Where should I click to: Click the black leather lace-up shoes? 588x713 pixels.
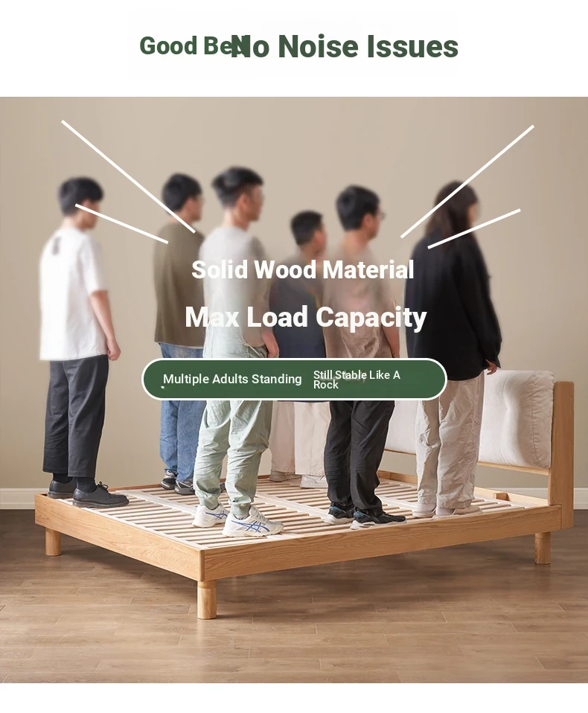(89, 493)
